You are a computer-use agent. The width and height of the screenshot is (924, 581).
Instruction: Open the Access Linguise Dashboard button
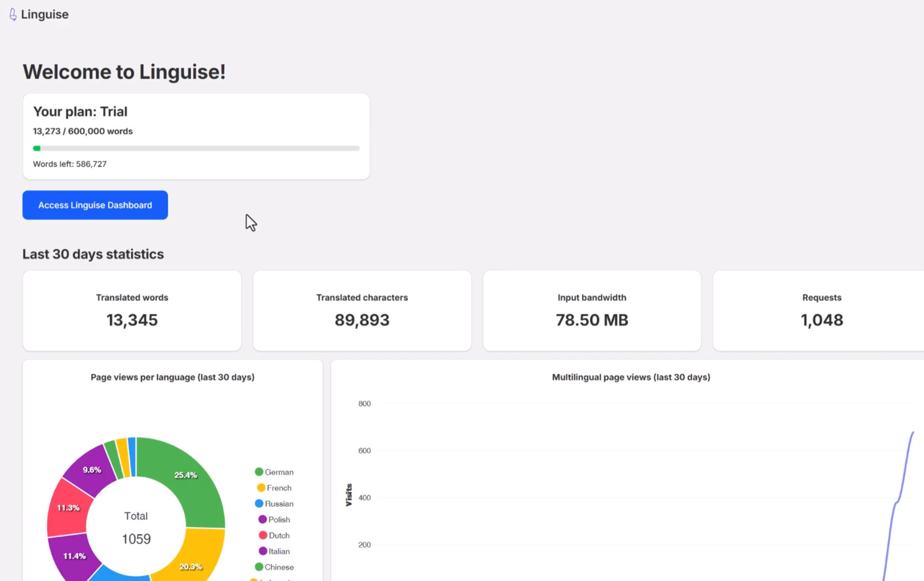(95, 205)
